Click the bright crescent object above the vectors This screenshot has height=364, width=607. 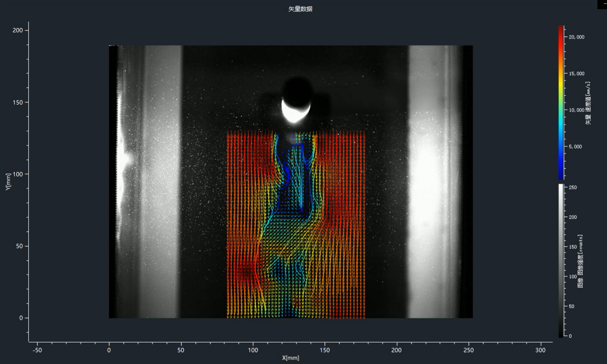295,110
